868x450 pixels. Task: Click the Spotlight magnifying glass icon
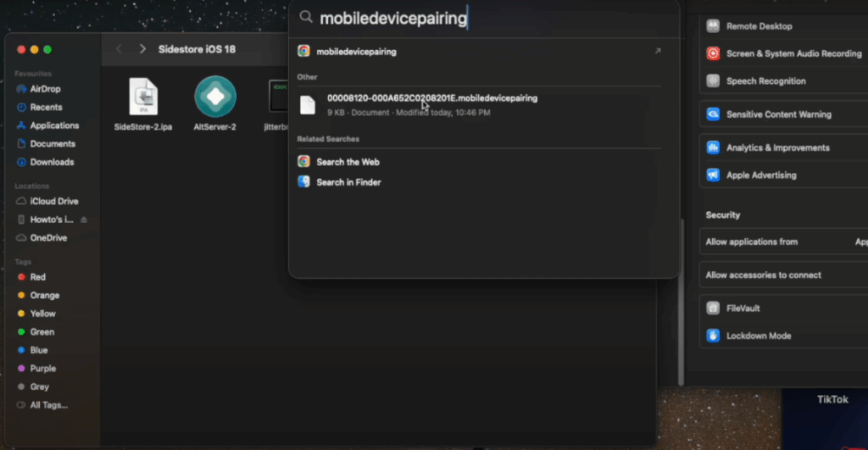[x=306, y=17]
